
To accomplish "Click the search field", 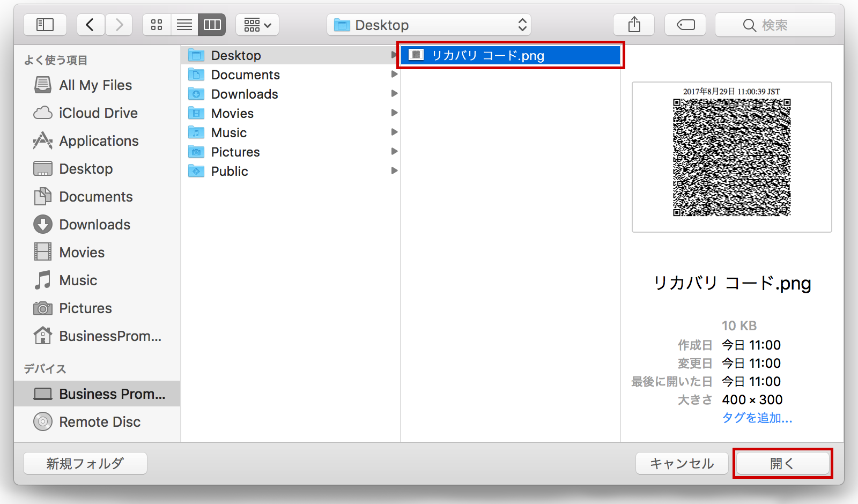I will pos(775,25).
